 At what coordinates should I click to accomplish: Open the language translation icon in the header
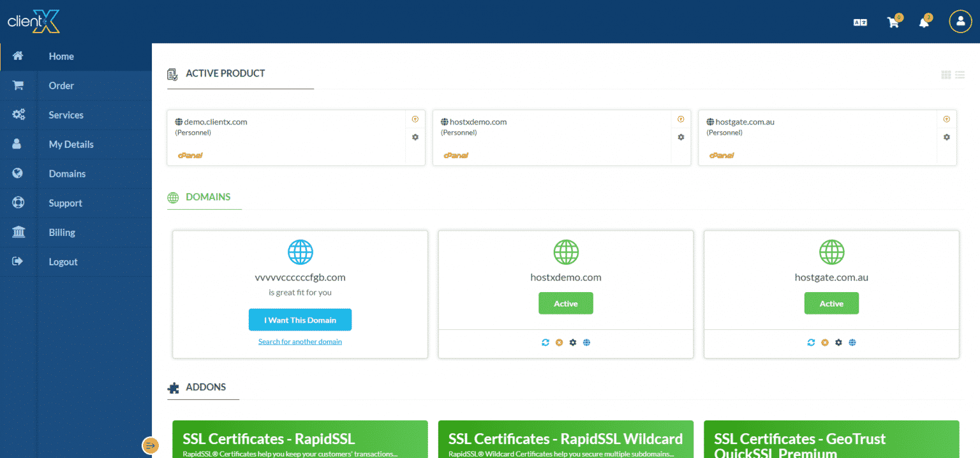click(859, 21)
